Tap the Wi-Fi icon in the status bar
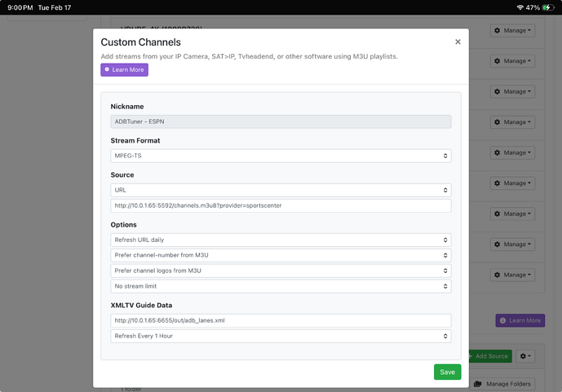 520,7
